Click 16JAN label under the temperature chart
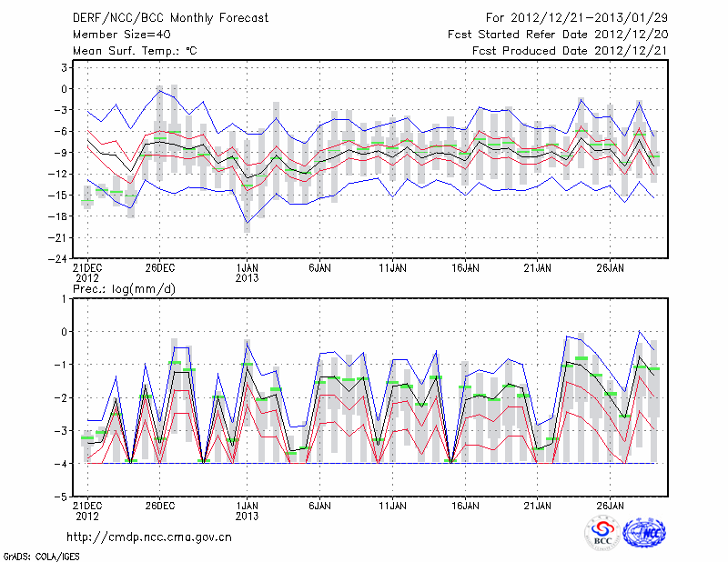Screen dimensions: 728x562 coord(465,268)
